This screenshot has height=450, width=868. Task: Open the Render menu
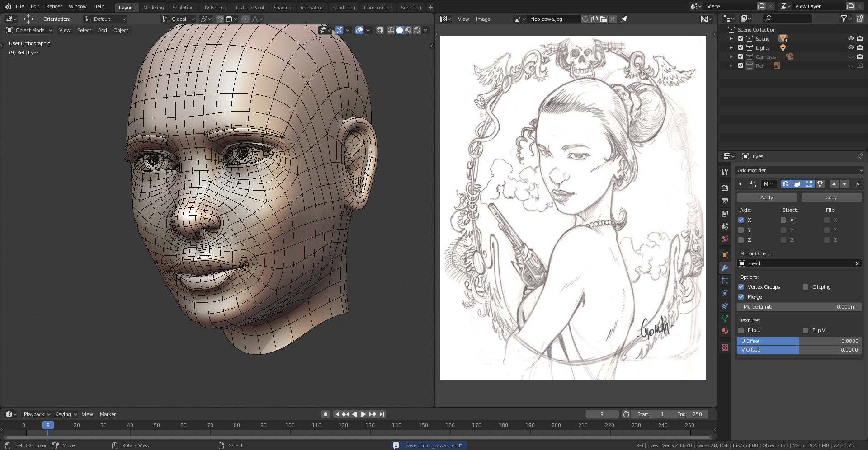[x=54, y=6]
